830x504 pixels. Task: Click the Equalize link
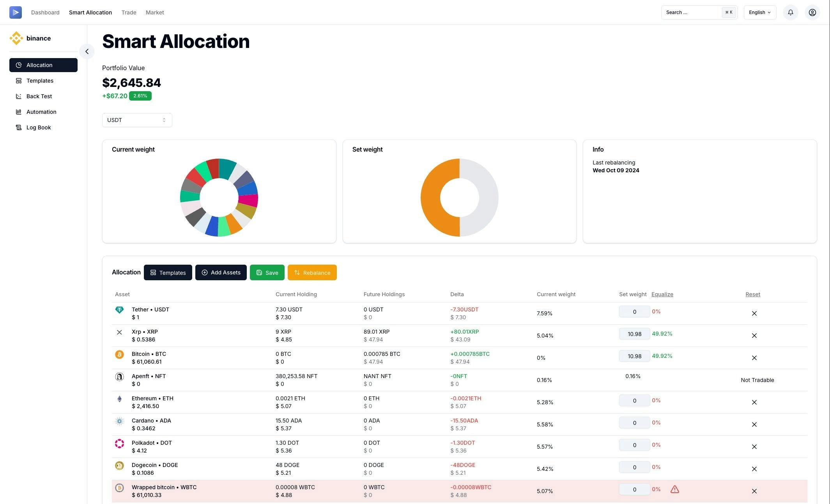(662, 294)
